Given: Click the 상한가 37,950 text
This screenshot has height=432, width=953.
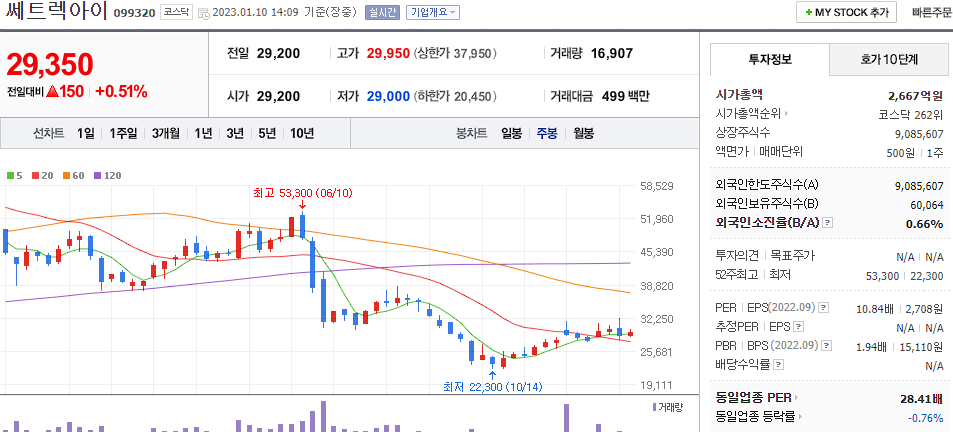Looking at the screenshot, I should 456,53.
